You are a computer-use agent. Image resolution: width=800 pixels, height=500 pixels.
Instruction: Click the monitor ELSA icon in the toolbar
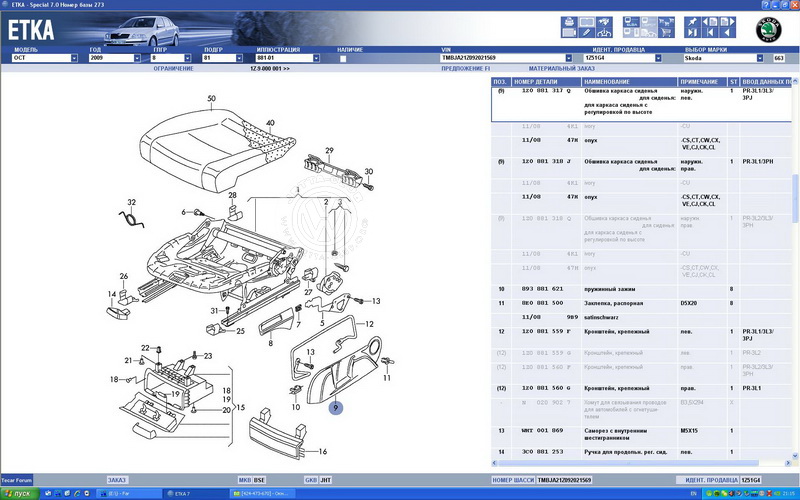(x=632, y=22)
